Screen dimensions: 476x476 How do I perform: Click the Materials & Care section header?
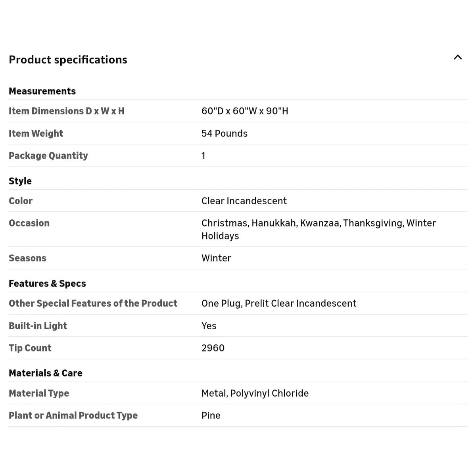click(x=46, y=373)
